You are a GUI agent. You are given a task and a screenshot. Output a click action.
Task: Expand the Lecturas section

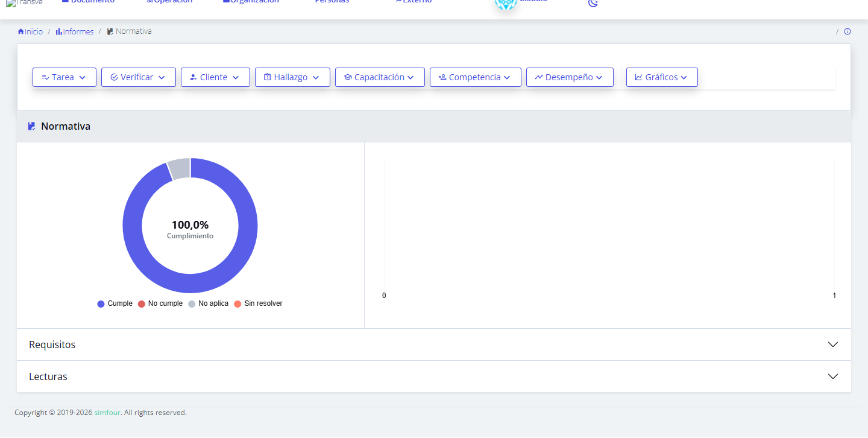pos(434,376)
